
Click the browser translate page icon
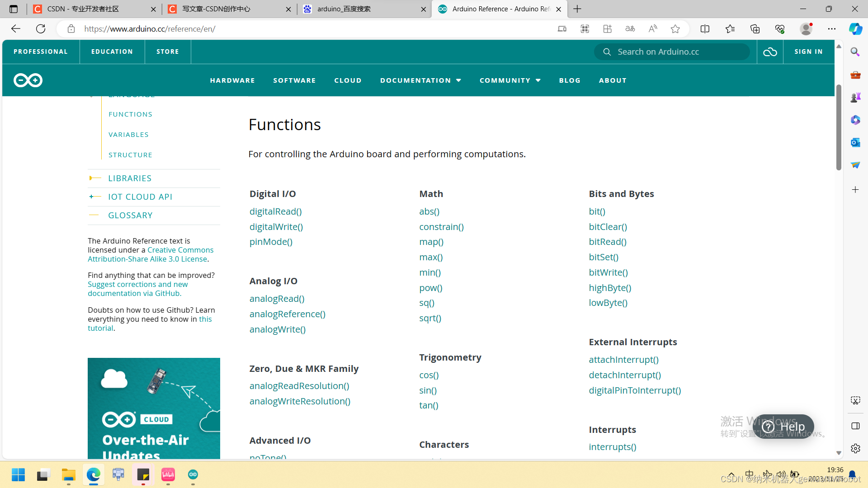tap(630, 28)
